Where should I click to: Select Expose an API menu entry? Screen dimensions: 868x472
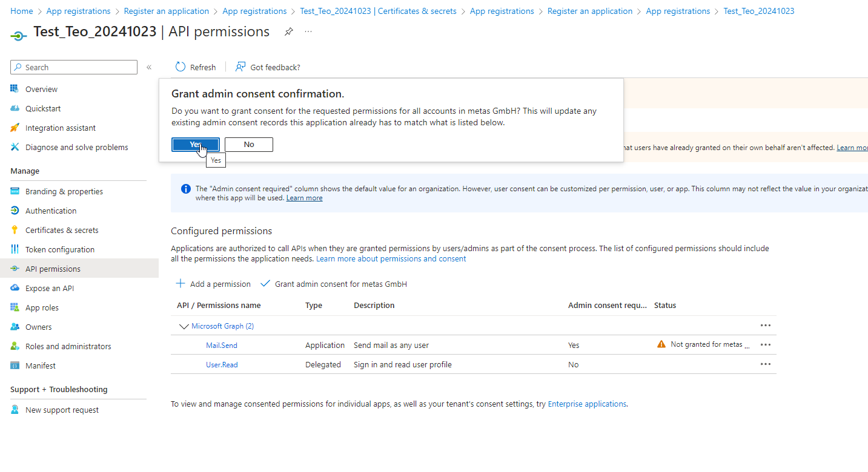click(50, 288)
